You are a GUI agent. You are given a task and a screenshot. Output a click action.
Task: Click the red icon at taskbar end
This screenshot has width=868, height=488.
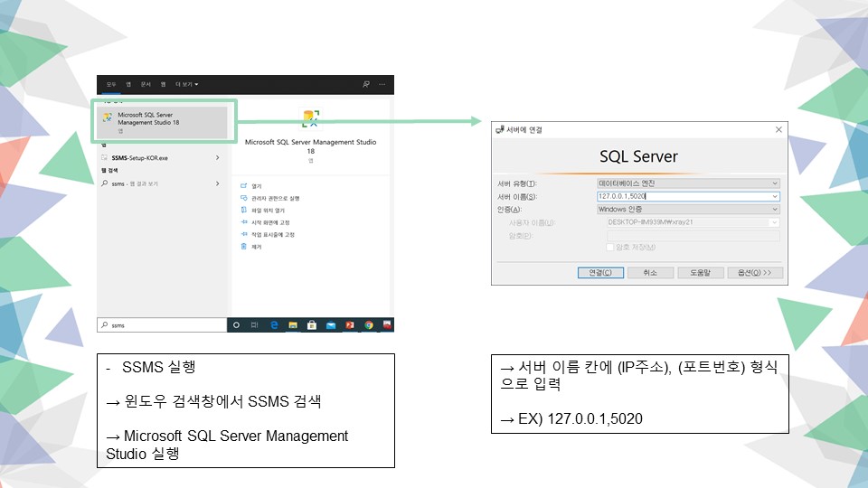pos(388,324)
